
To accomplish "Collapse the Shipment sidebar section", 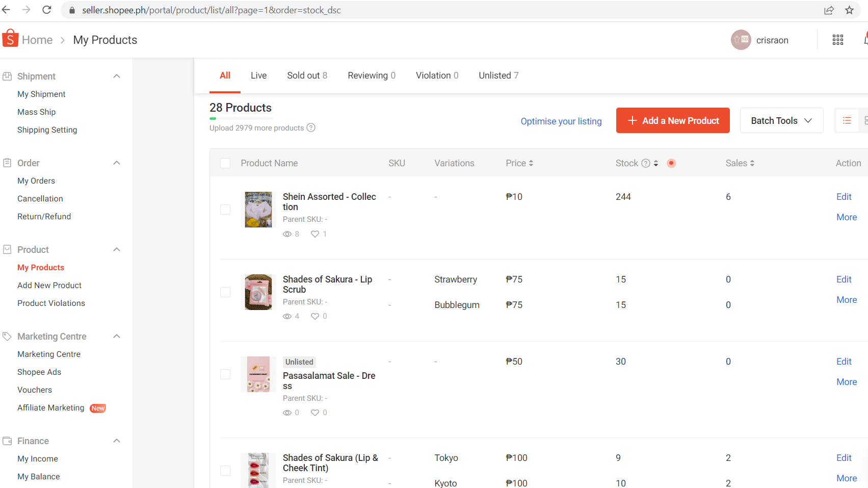I will [x=117, y=76].
